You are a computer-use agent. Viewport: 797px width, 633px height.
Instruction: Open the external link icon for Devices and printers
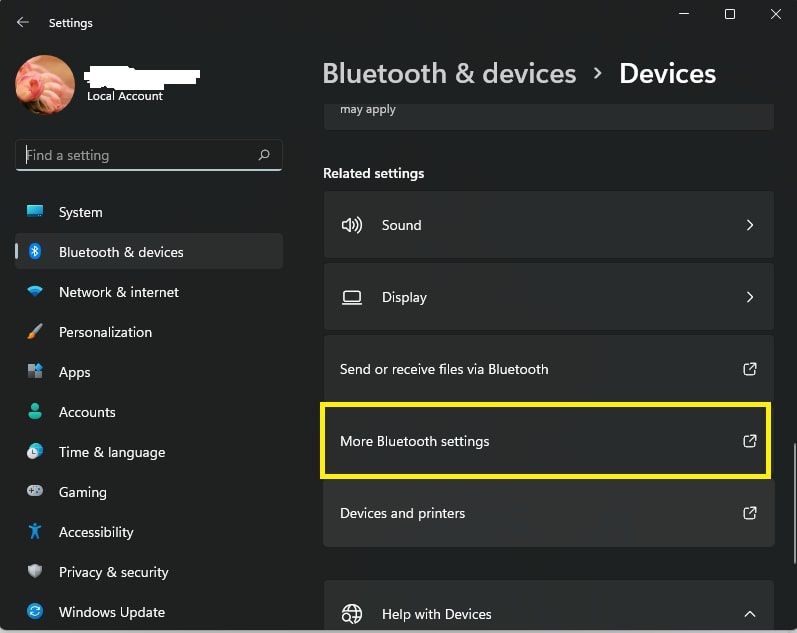tap(750, 513)
